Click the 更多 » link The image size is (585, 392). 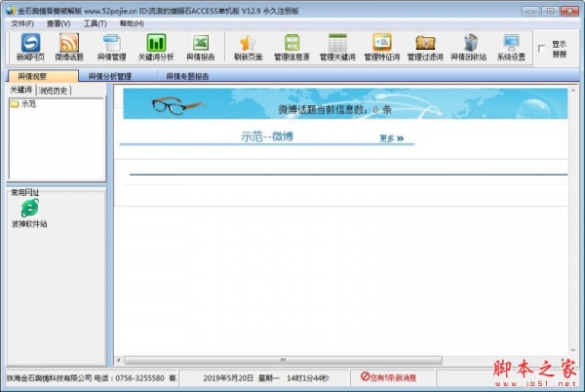coord(391,138)
